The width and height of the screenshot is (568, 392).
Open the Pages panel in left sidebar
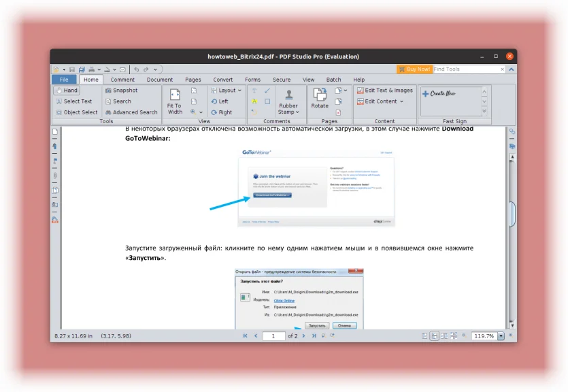[x=55, y=132]
